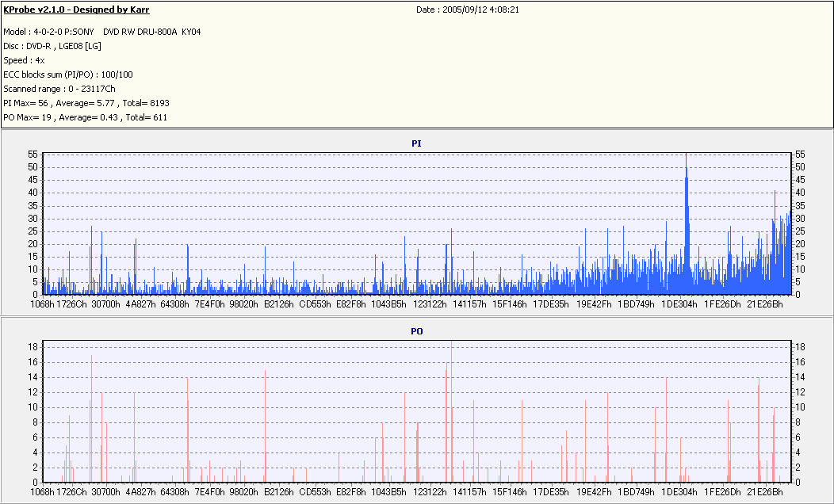Click 141157h on the PI chart axis
The image size is (834, 504).
pos(469,304)
